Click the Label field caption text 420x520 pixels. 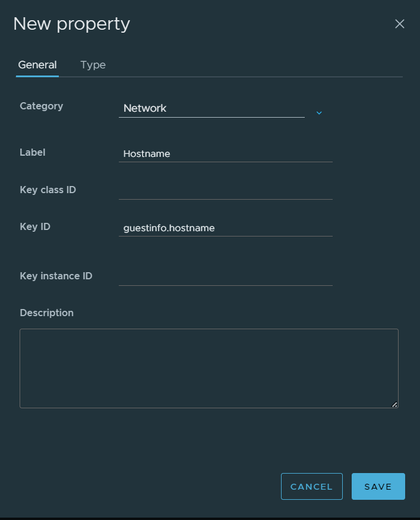point(33,153)
